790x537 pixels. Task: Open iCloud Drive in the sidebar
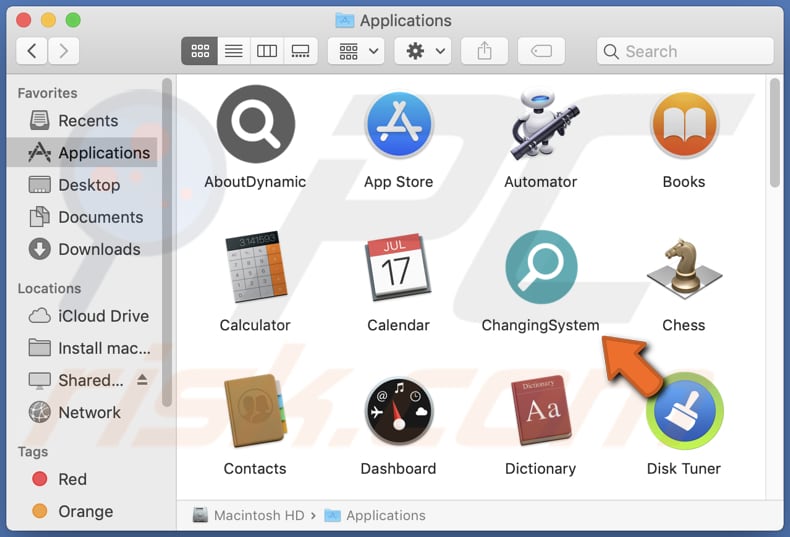click(x=83, y=316)
